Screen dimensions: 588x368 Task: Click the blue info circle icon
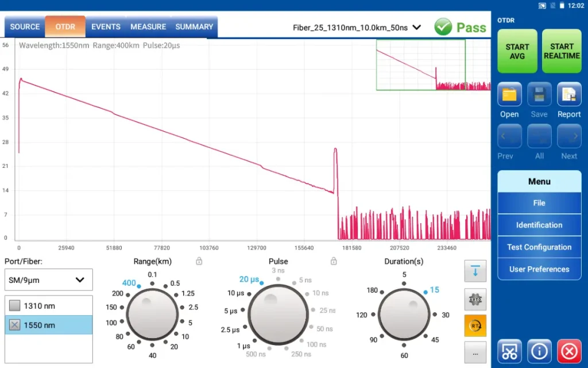click(x=539, y=350)
